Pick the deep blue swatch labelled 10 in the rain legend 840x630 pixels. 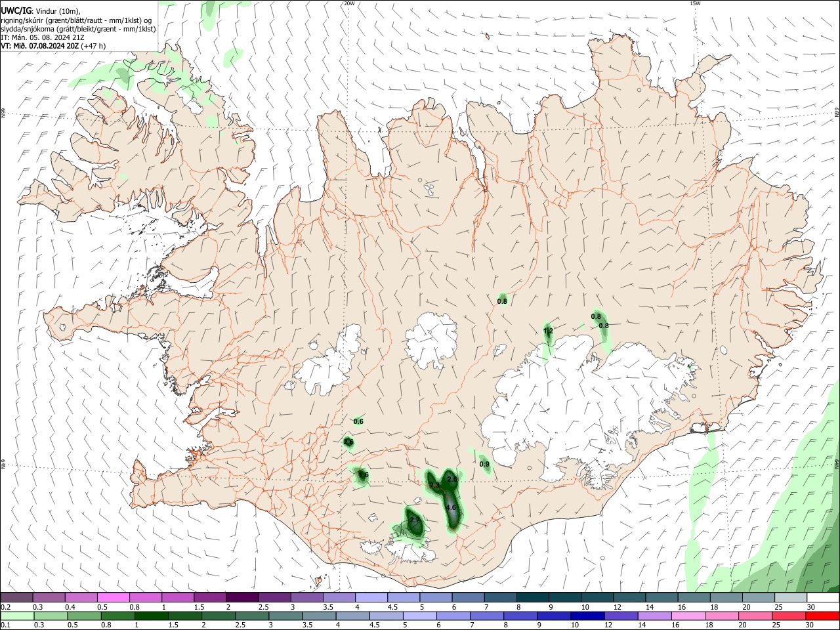click(587, 616)
